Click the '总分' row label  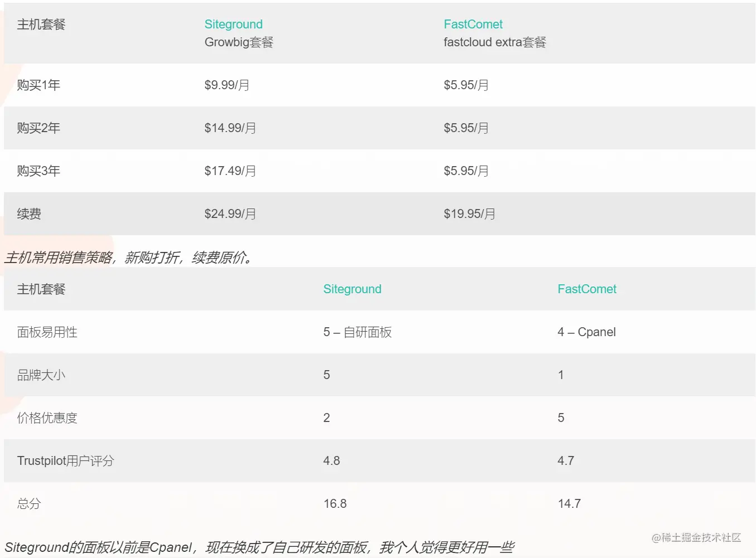29,504
